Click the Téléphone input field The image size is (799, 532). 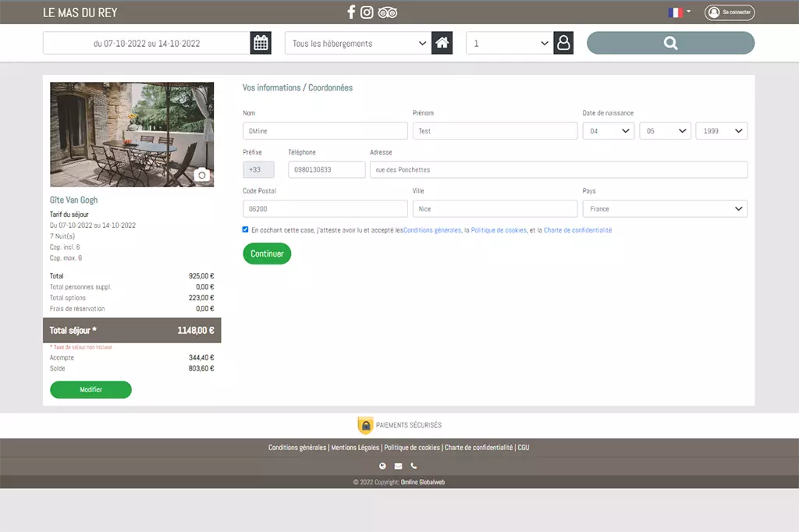327,170
